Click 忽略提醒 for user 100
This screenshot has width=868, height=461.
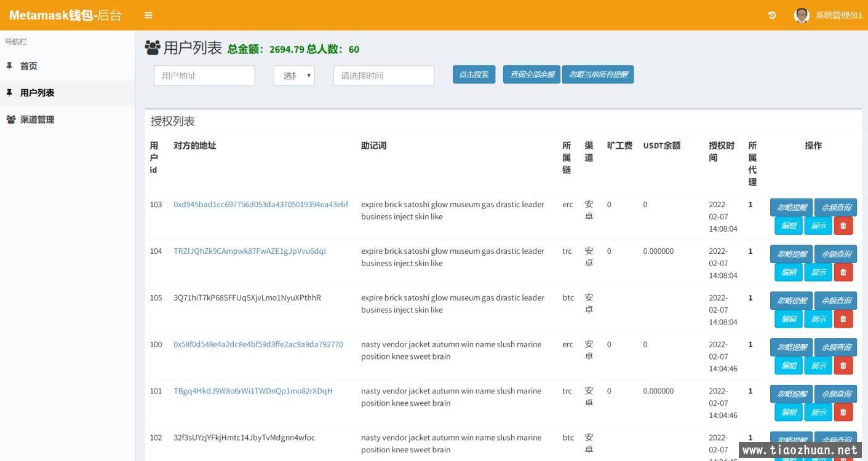791,347
